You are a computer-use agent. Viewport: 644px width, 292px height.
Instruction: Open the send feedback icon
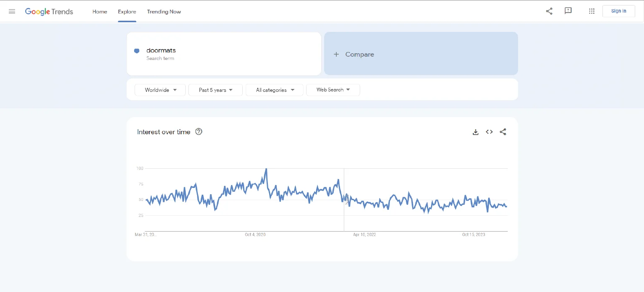(x=568, y=11)
